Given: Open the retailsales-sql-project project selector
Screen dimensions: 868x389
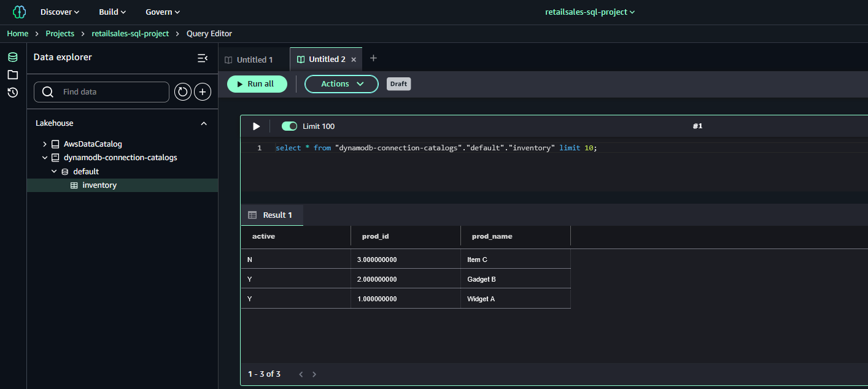Looking at the screenshot, I should pyautogui.click(x=590, y=12).
